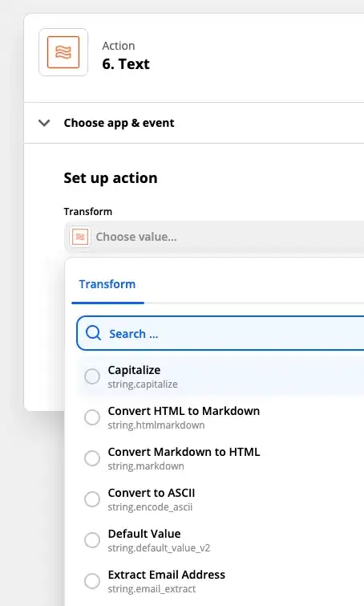The width and height of the screenshot is (364, 606).
Task: Click the Choose app & event section heading
Action: (119, 123)
